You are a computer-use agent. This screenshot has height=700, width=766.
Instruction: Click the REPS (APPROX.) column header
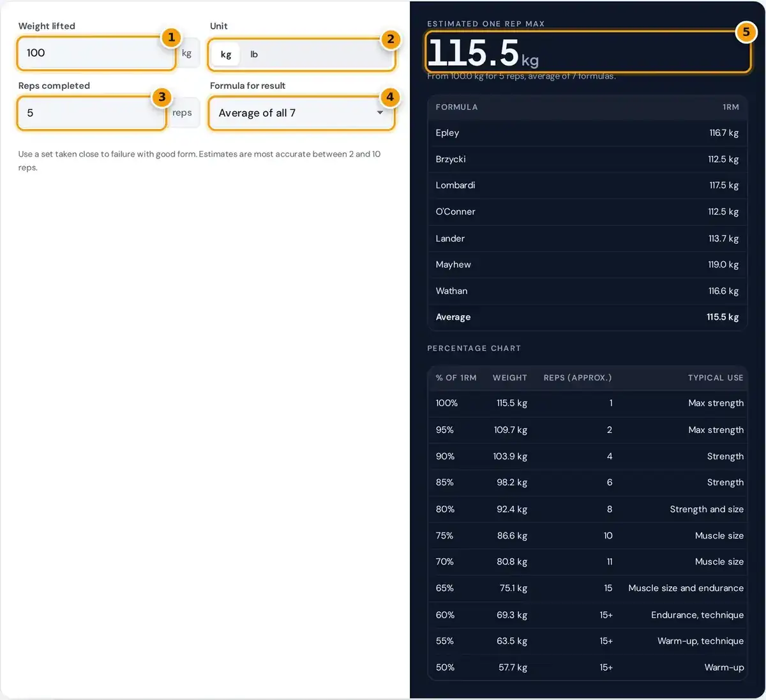(578, 377)
